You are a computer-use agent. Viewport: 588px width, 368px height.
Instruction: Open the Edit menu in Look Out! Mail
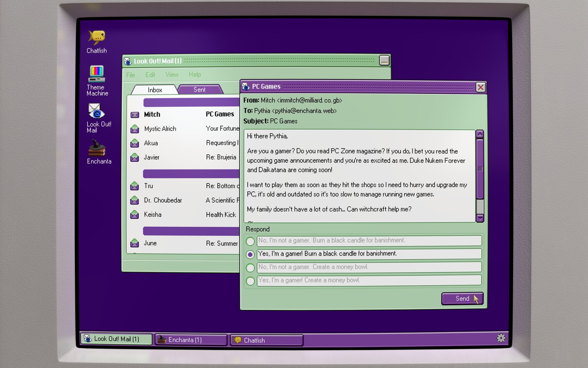tap(150, 75)
